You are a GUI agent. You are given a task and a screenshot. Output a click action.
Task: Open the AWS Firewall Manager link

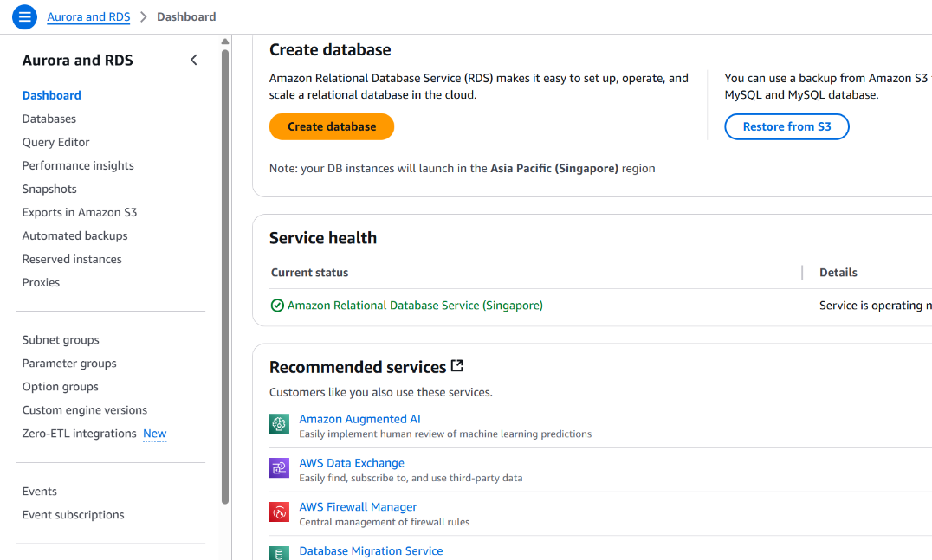pyautogui.click(x=358, y=507)
